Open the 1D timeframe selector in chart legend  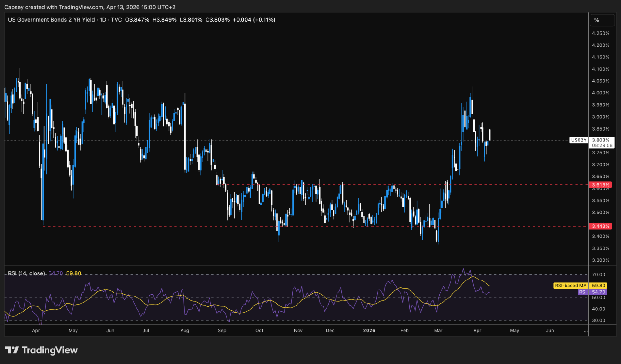(103, 20)
